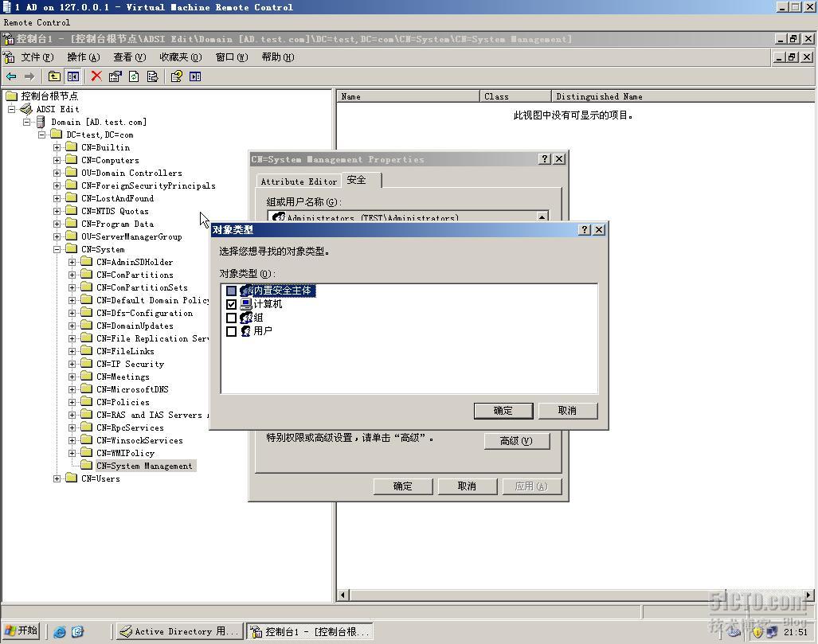Click the Up one level folder icon
The height and width of the screenshot is (644, 818).
[54, 76]
